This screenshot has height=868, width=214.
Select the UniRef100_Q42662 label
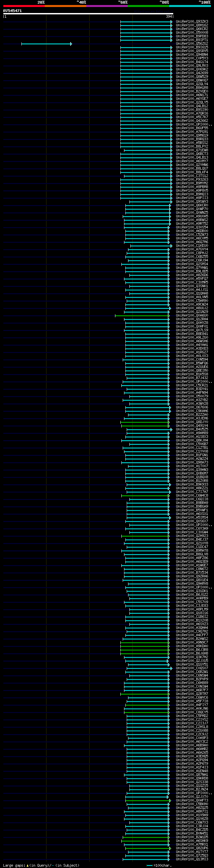192,121
